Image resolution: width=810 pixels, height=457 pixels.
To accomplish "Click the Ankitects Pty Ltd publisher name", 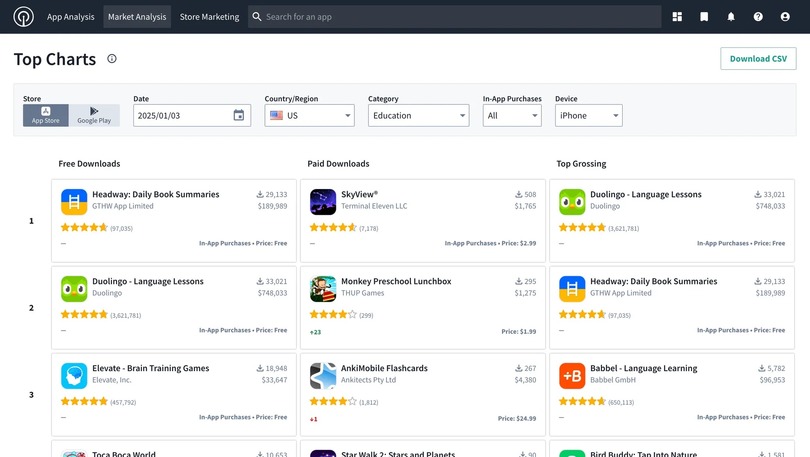I will tap(368, 380).
